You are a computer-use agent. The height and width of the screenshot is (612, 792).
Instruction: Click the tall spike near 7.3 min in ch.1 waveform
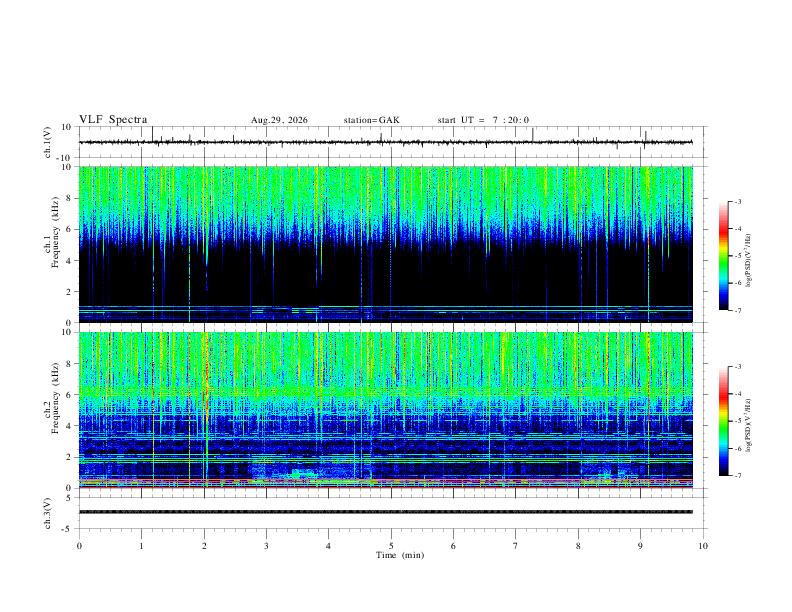coord(533,134)
